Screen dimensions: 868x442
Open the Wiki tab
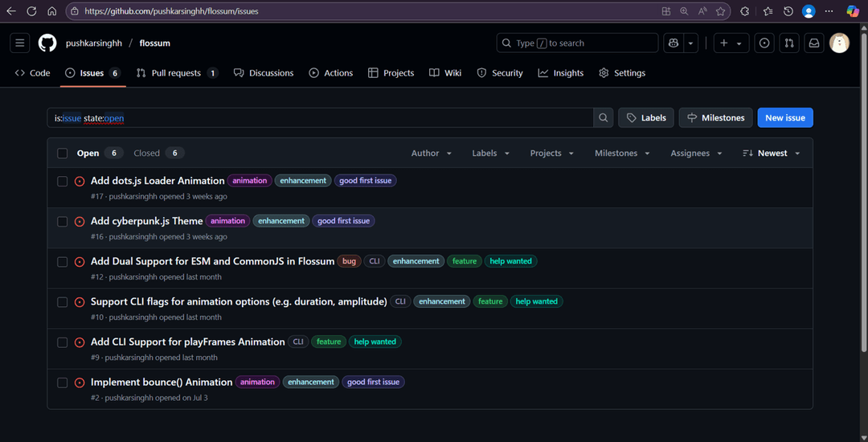445,73
